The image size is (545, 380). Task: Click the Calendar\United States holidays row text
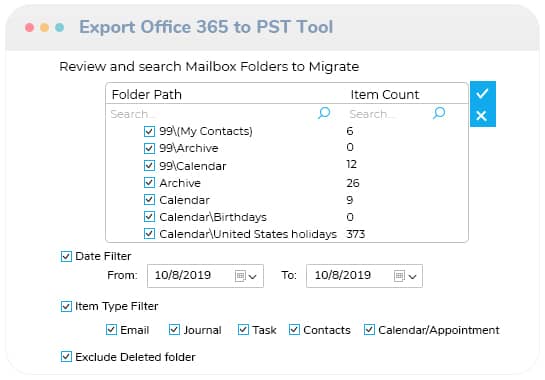tap(248, 234)
